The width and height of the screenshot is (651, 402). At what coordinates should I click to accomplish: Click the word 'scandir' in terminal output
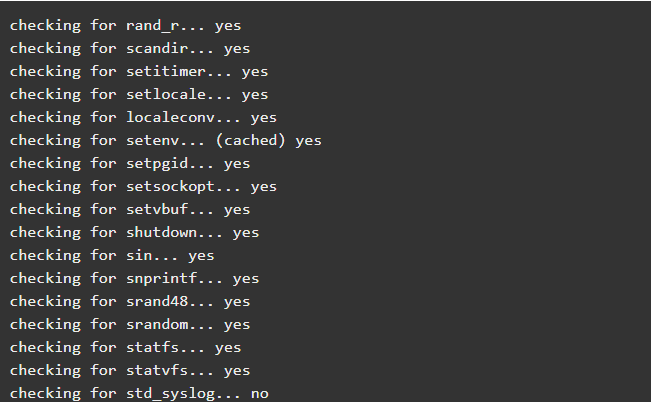[x=157, y=49]
